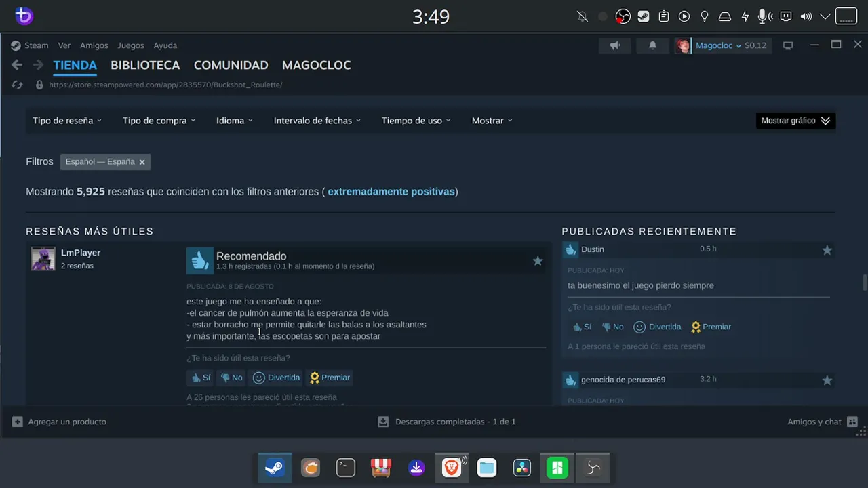Expand hidden system tray icons chevron
Screen dimensions: 868x488
[x=825, y=16]
